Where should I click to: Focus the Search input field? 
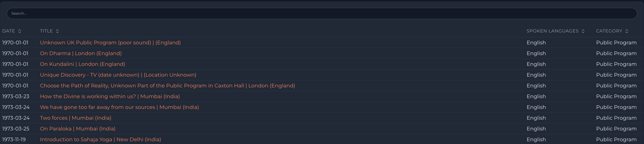pyautogui.click(x=321, y=13)
